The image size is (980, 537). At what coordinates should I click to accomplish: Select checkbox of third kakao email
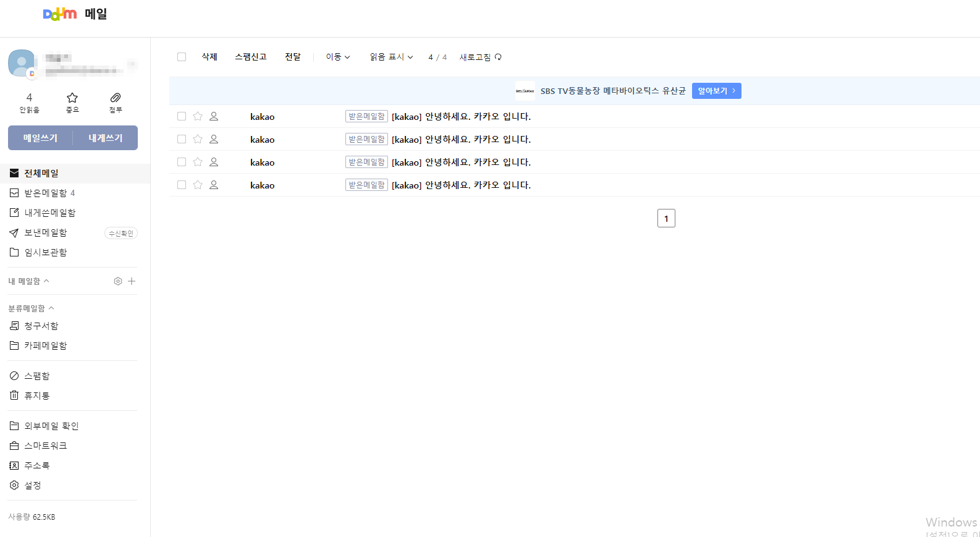(182, 162)
